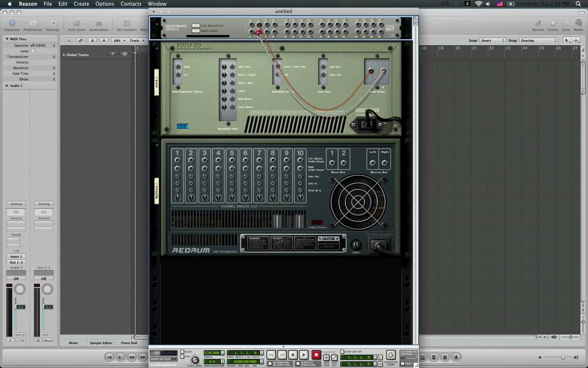Toggle Quantize During Rec checkbox
Viewport: 588px width, 368px height.
(298, 363)
